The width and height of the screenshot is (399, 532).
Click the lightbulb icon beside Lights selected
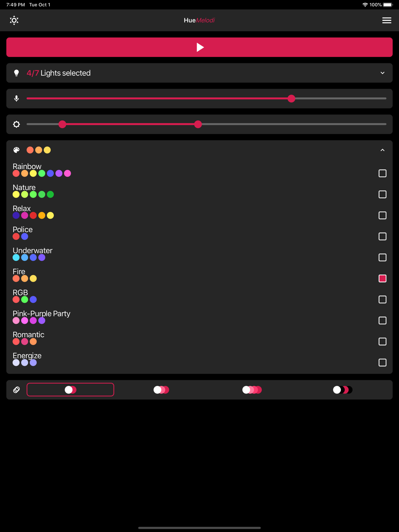tap(16, 73)
